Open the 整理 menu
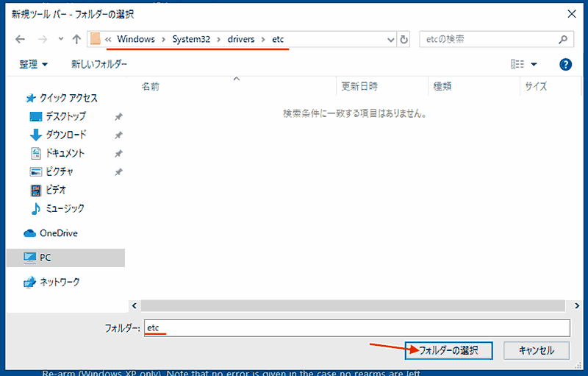This screenshot has width=588, height=376. (33, 64)
